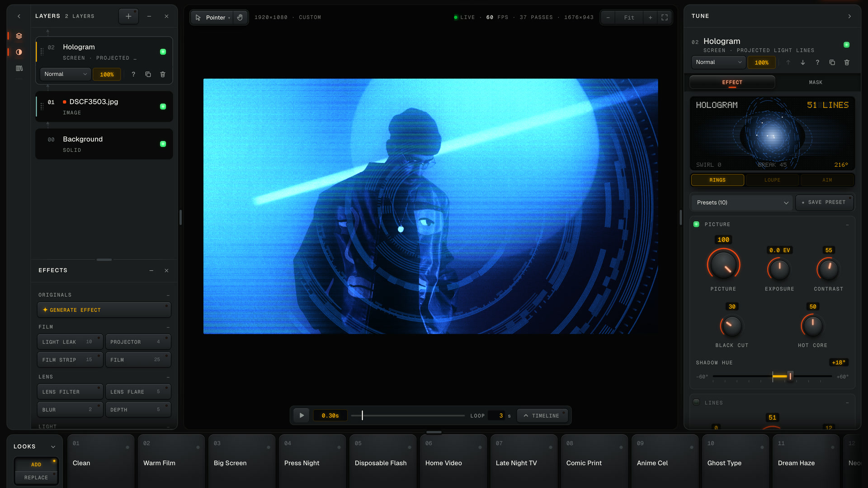Open Normal blend mode dropdown in Tune

718,62
